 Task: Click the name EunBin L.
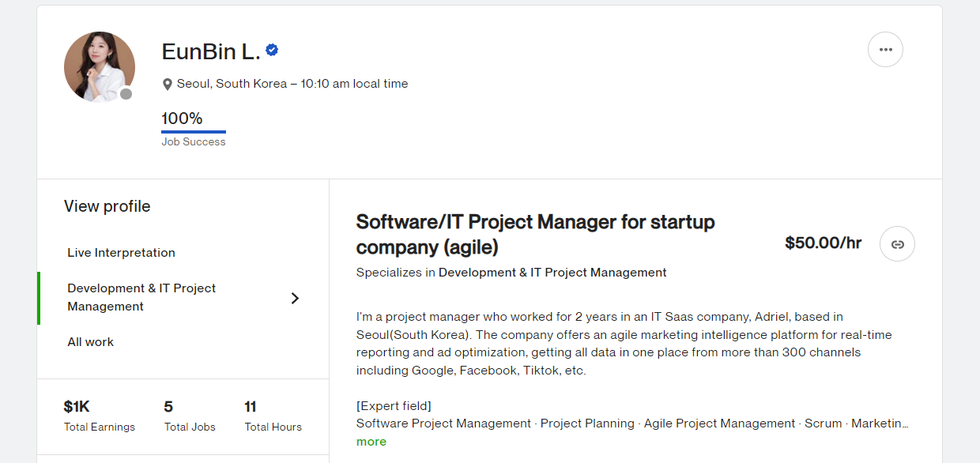pyautogui.click(x=211, y=51)
